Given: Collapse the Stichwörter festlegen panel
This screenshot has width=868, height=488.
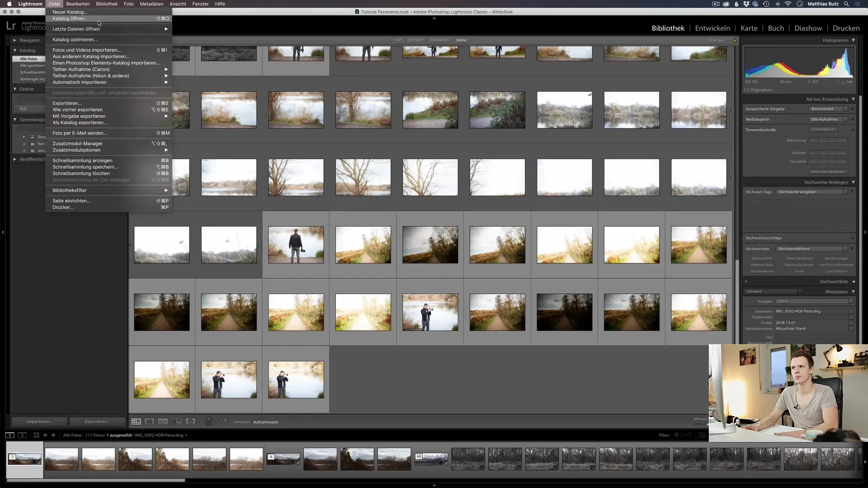Looking at the screenshot, I should point(853,182).
